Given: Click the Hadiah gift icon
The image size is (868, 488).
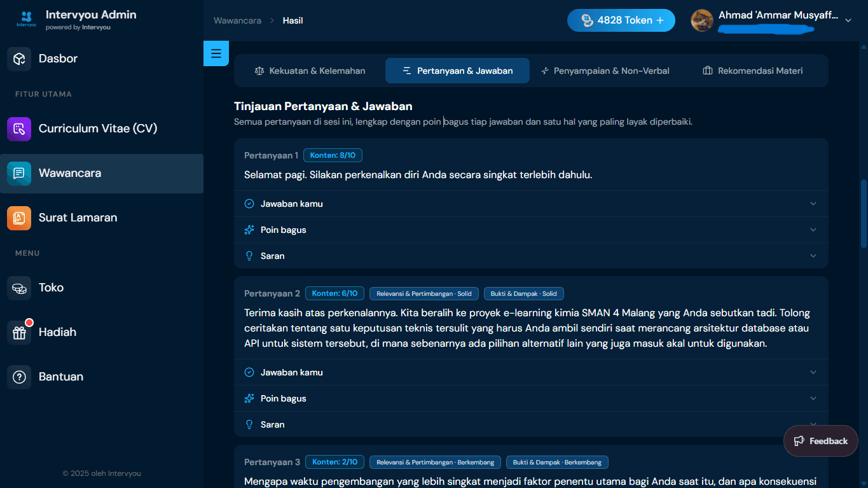Looking at the screenshot, I should (19, 332).
